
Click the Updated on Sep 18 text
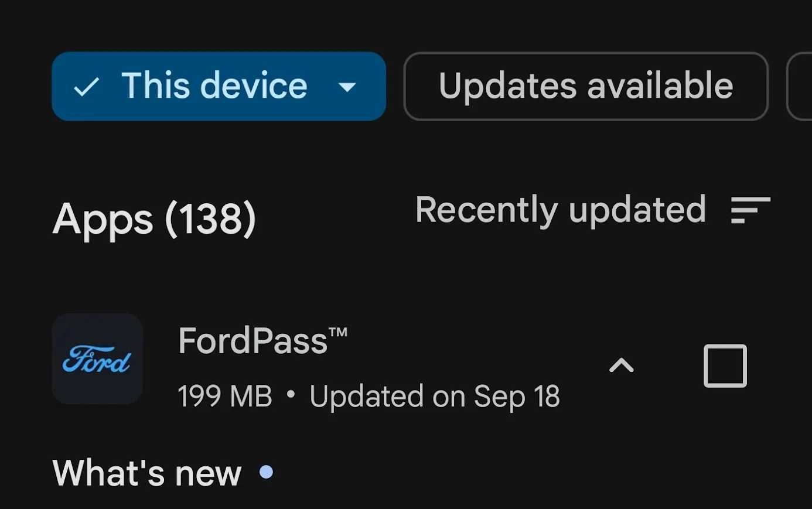click(435, 397)
